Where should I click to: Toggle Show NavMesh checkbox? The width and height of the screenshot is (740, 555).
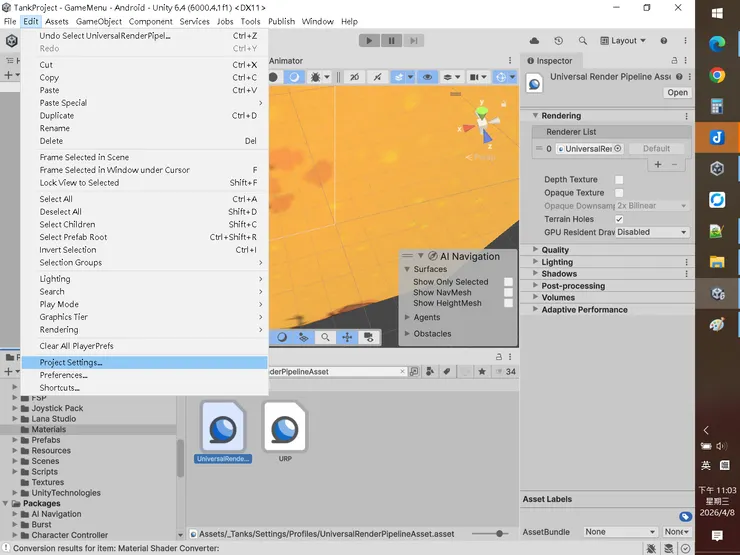[508, 293]
